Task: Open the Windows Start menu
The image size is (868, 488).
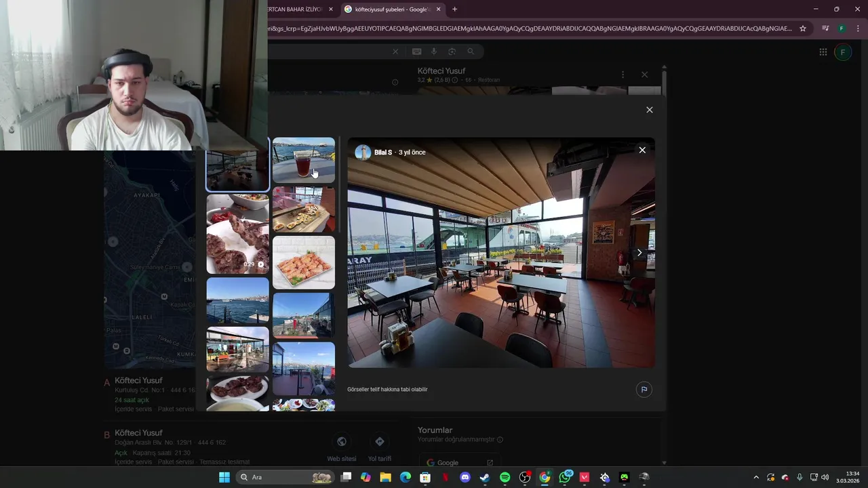Action: click(224, 477)
